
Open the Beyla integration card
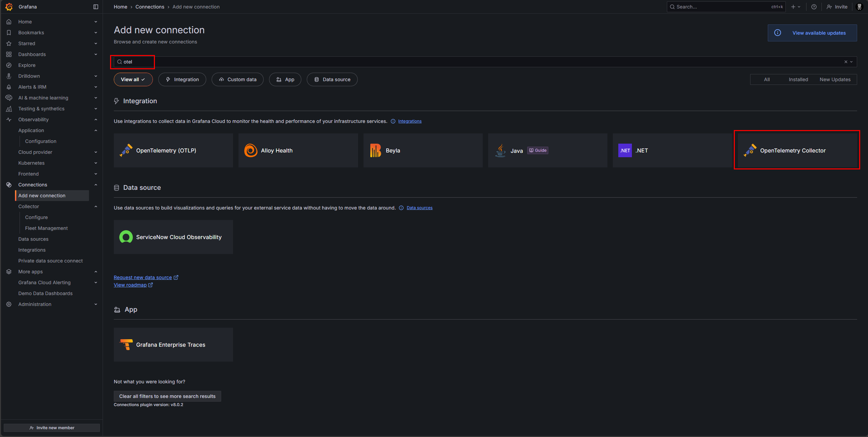click(x=423, y=150)
